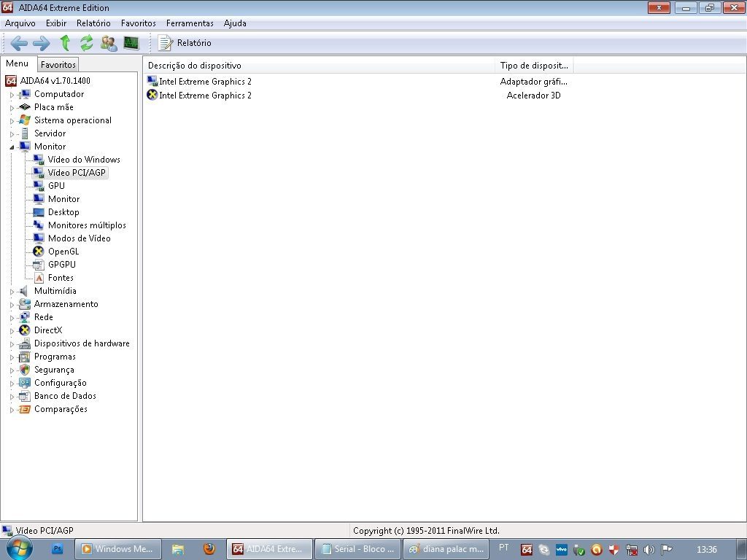747x560 pixels.
Task: Open the Ferramentas menu
Action: (190, 23)
